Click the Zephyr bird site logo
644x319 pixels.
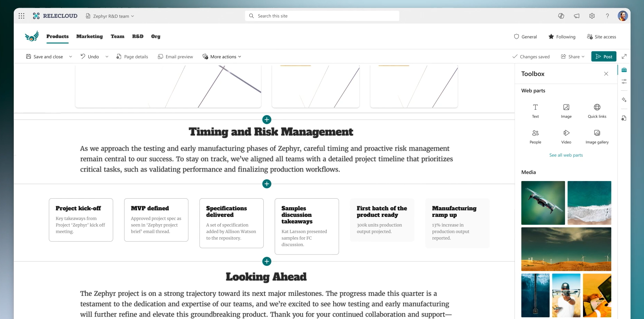pyautogui.click(x=32, y=36)
